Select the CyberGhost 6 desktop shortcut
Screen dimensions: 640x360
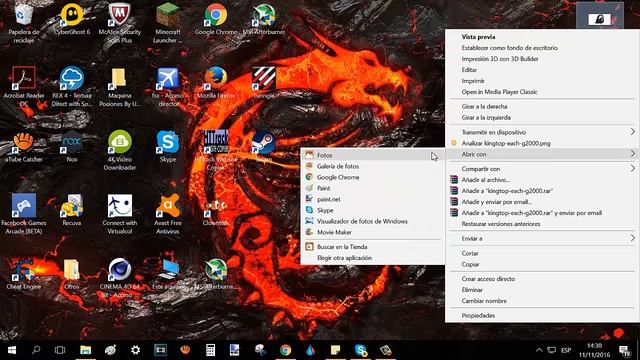tap(72, 19)
